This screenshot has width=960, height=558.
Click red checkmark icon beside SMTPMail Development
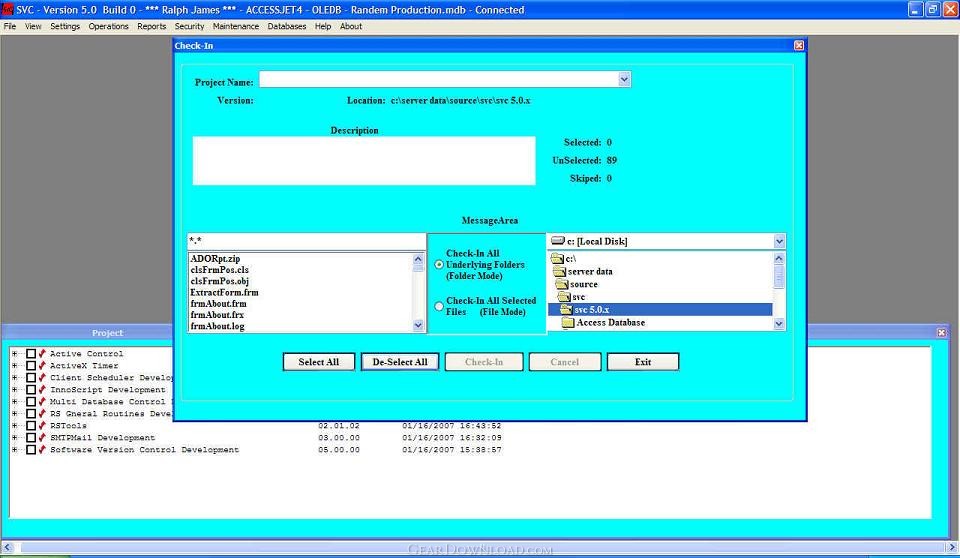[42, 437]
